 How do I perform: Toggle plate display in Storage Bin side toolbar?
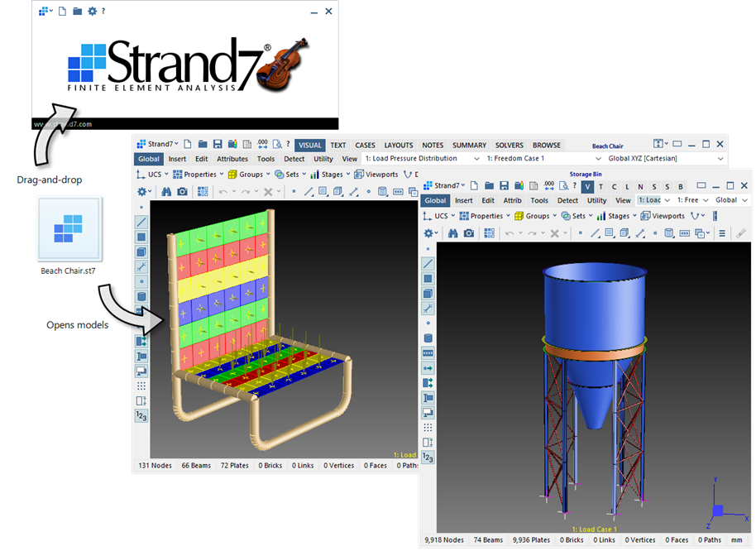point(428,279)
